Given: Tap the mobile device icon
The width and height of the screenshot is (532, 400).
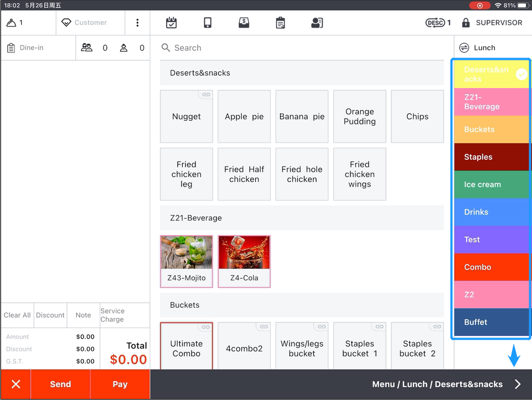Looking at the screenshot, I should (208, 23).
